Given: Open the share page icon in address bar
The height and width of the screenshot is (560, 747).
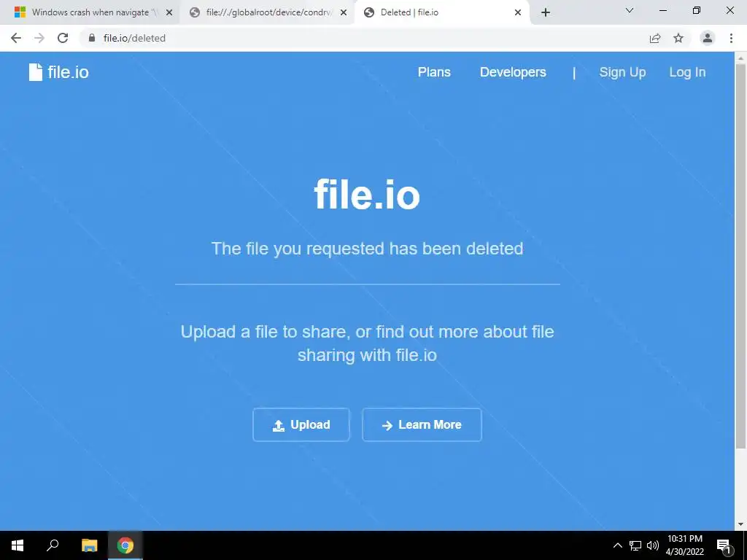Looking at the screenshot, I should click(x=655, y=38).
